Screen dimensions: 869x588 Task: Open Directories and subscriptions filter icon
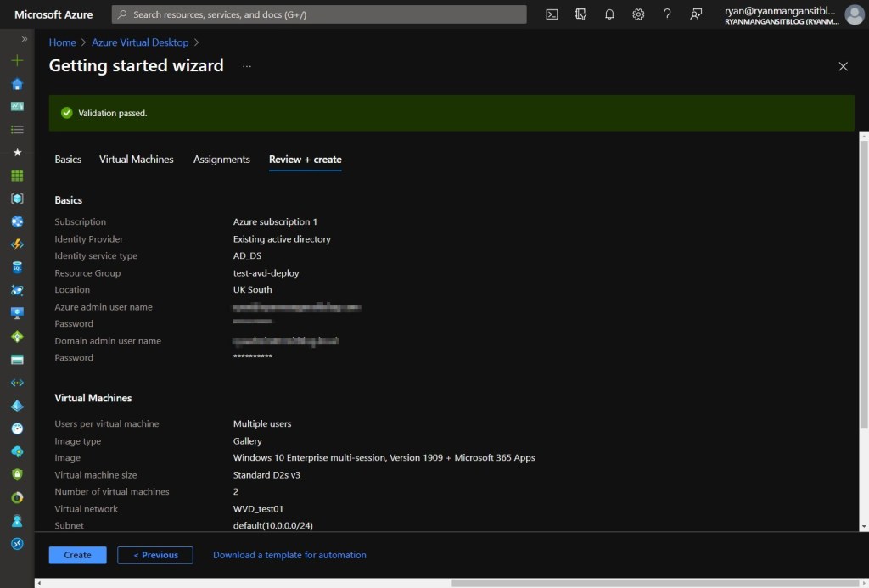[580, 14]
